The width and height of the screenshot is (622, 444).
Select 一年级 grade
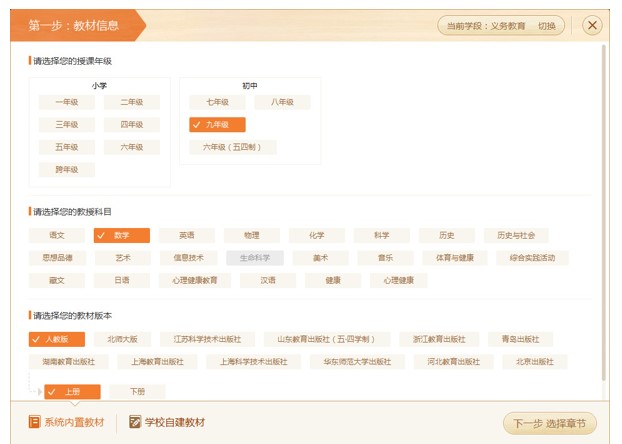click(x=67, y=102)
